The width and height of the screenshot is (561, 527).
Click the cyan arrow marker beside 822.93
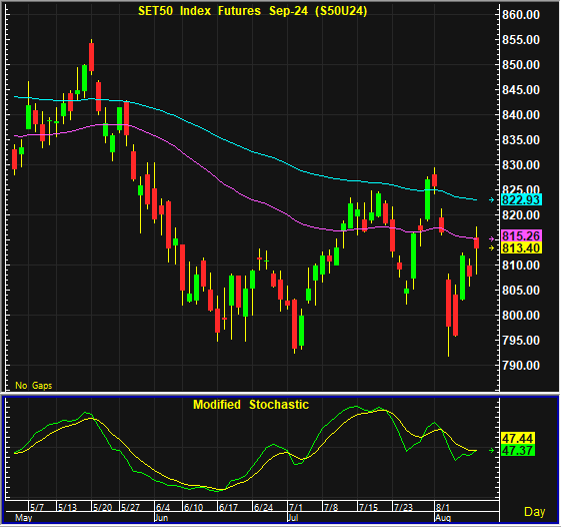[492, 200]
